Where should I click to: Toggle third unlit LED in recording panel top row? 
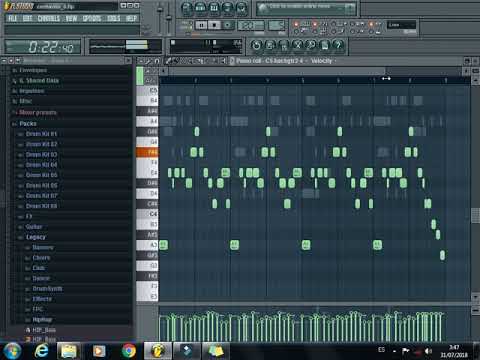coord(334,24)
